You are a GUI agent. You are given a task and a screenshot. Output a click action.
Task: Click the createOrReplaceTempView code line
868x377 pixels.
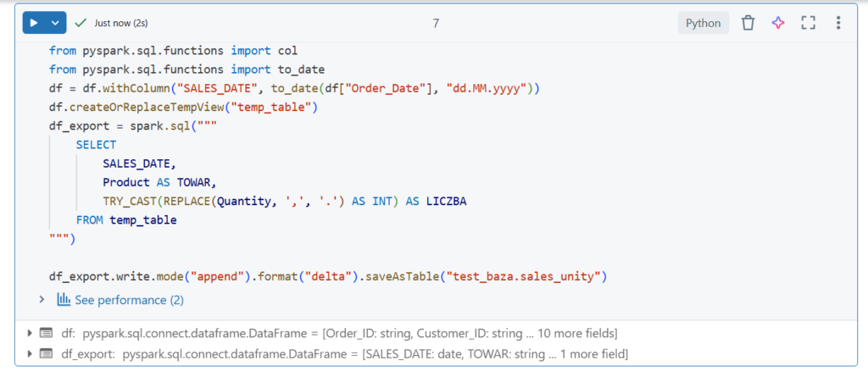coord(182,108)
